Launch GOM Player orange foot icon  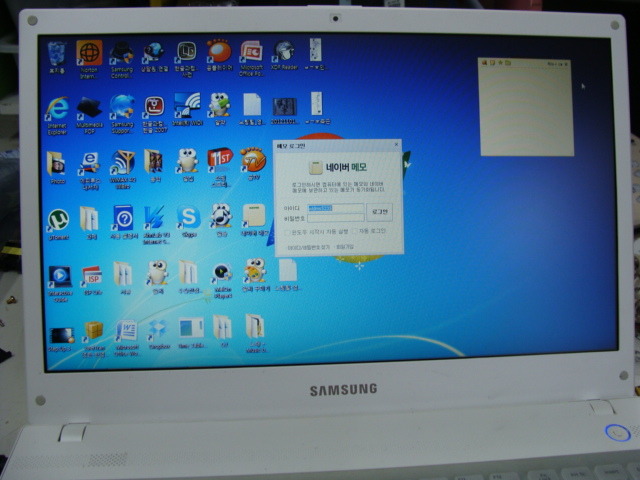pos(220,55)
